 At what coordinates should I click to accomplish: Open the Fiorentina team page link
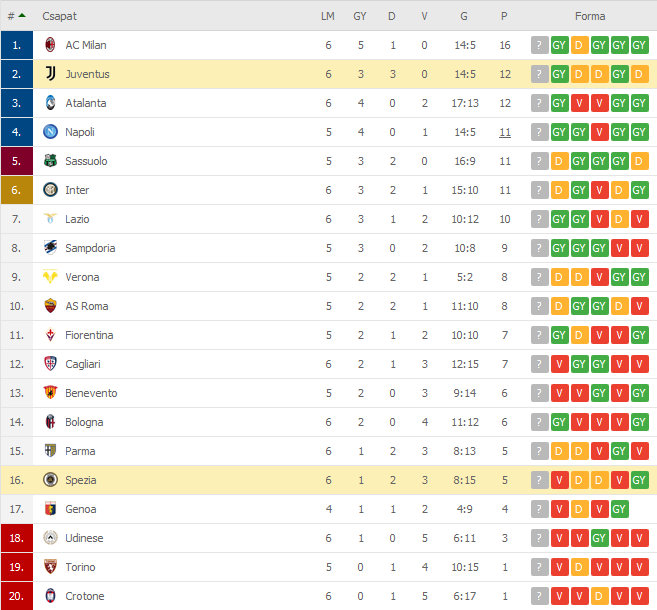[x=89, y=335]
